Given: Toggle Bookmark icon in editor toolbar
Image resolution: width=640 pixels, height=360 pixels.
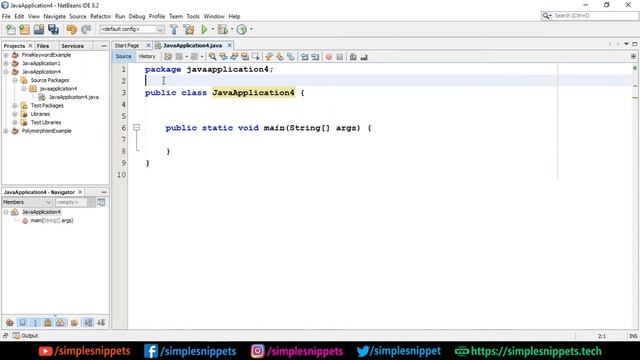Looking at the screenshot, I should coord(290,57).
